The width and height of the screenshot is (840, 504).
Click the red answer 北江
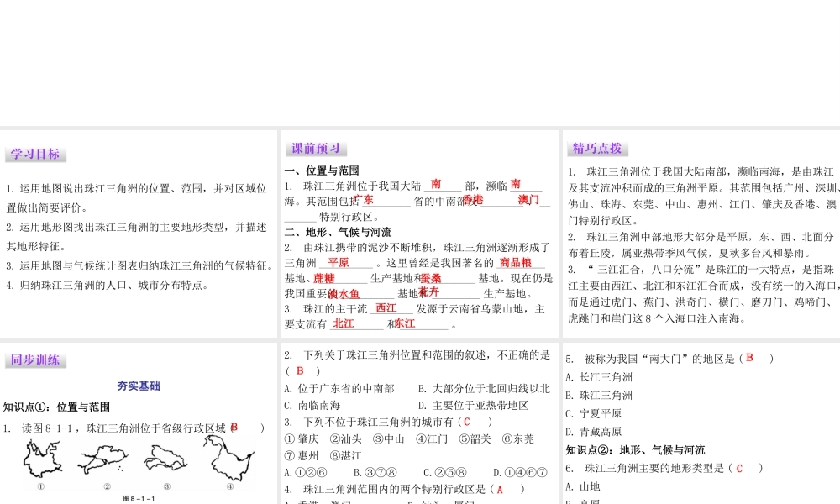pyautogui.click(x=344, y=323)
